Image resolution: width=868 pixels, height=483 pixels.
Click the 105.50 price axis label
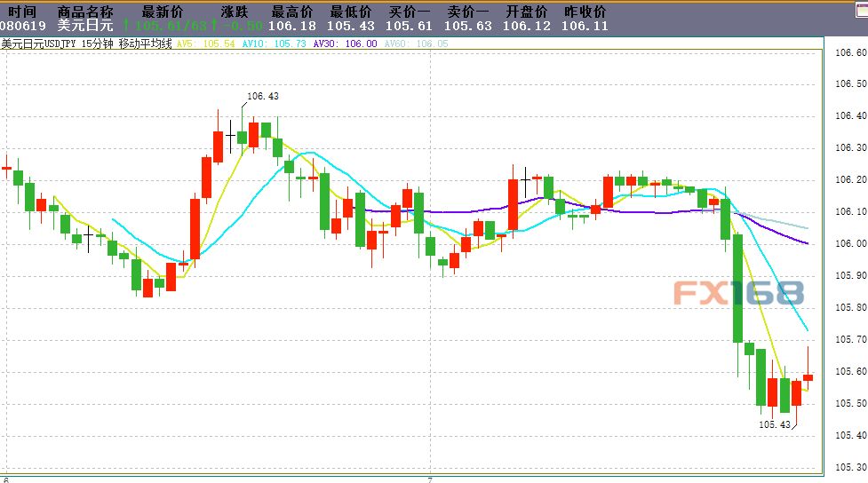851,403
